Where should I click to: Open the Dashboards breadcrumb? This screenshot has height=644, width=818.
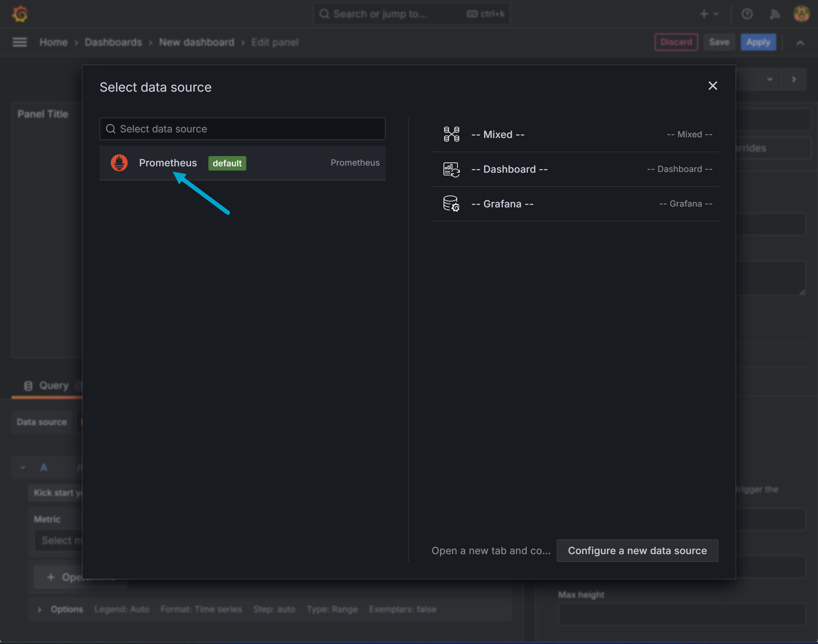click(x=113, y=42)
